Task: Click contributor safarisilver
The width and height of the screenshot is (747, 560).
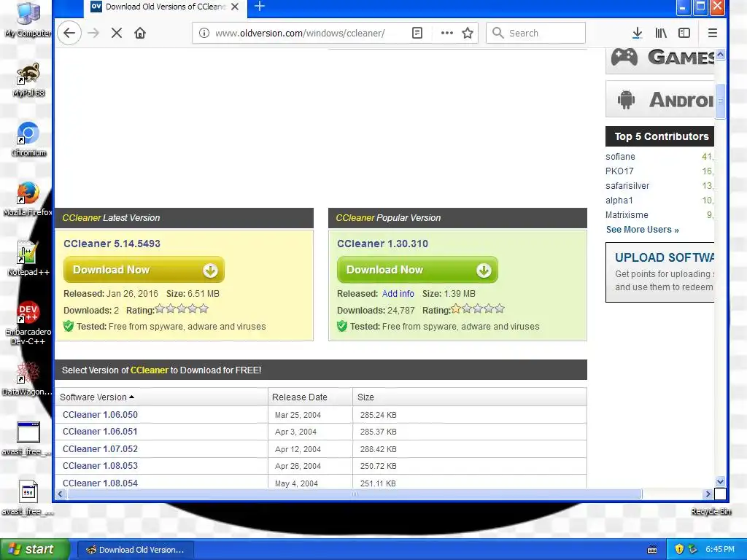Action: point(627,186)
